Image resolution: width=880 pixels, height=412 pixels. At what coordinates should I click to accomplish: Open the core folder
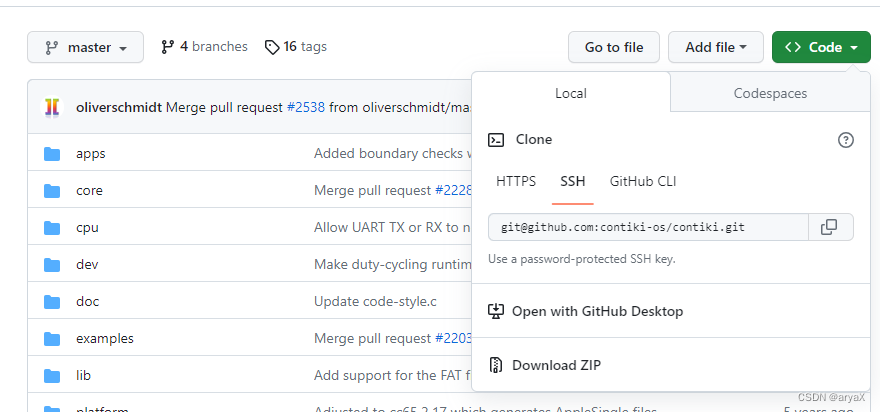pos(89,190)
